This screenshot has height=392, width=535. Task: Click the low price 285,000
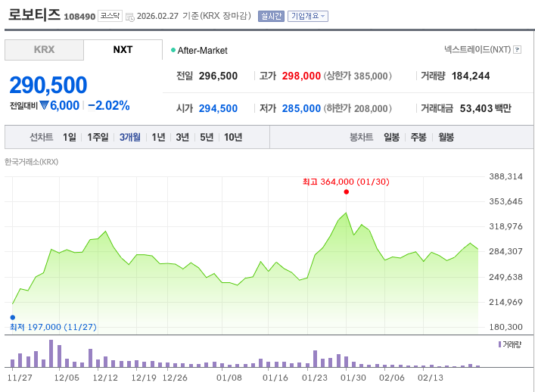(301, 108)
